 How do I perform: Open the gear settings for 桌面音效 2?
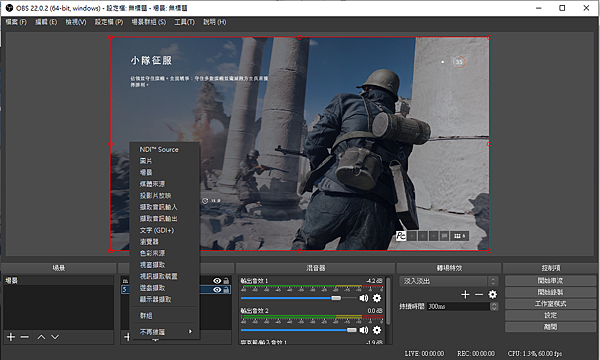click(377, 330)
